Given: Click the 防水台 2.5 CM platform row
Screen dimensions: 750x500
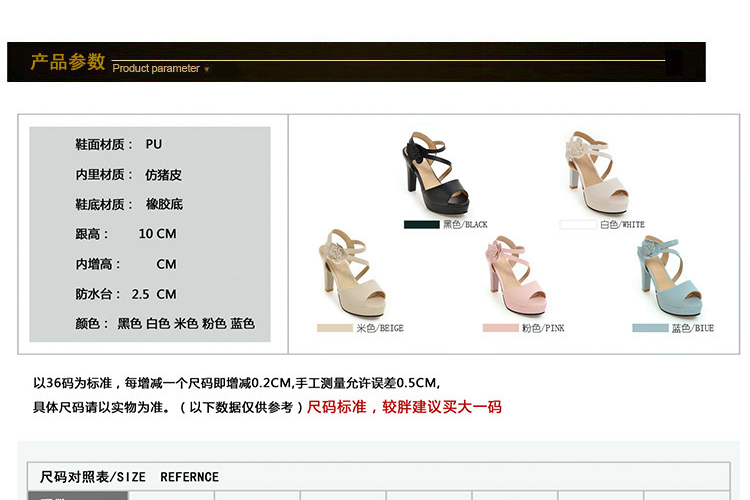Looking at the screenshot, I should [x=126, y=294].
